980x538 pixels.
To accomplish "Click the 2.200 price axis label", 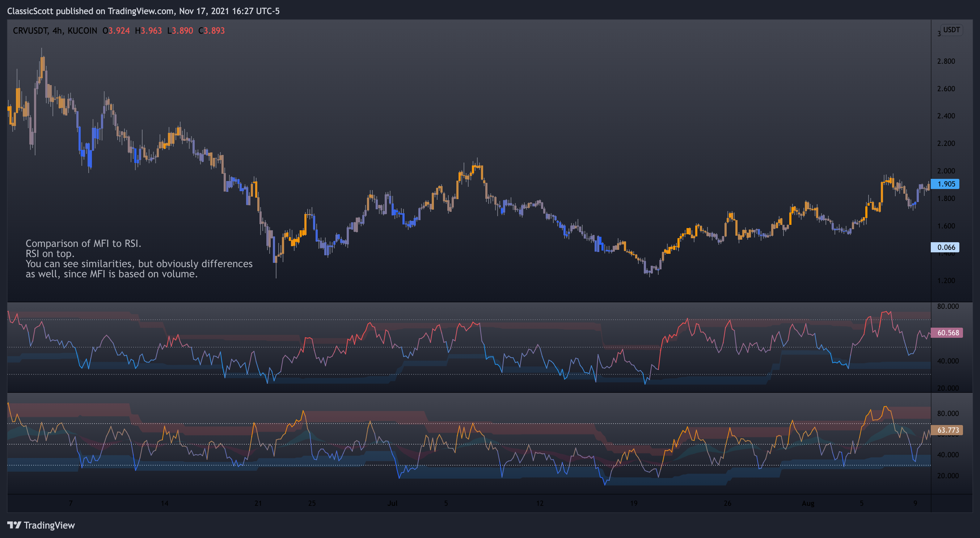I will click(x=946, y=143).
